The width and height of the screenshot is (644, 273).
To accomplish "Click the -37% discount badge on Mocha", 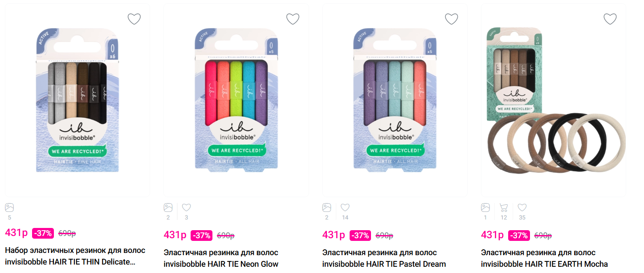I will pos(519,235).
